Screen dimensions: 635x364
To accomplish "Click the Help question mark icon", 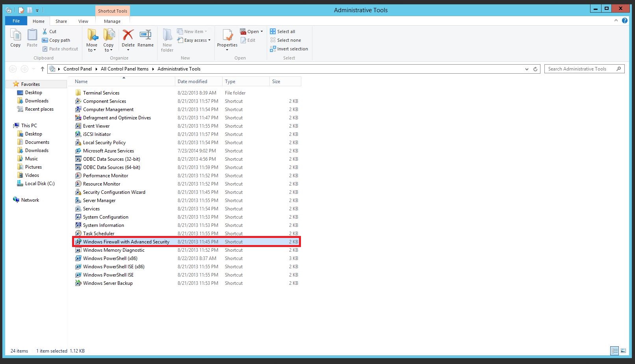I will coord(625,20).
